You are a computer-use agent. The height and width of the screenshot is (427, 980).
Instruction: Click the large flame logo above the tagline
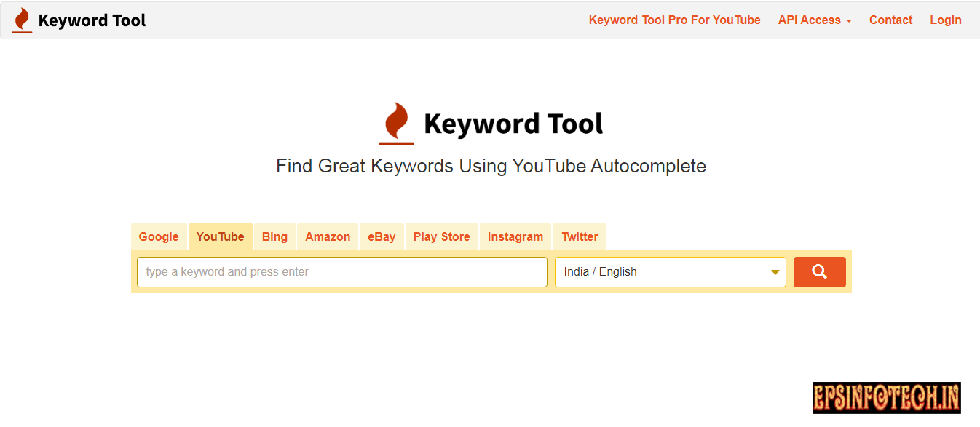coord(396,122)
